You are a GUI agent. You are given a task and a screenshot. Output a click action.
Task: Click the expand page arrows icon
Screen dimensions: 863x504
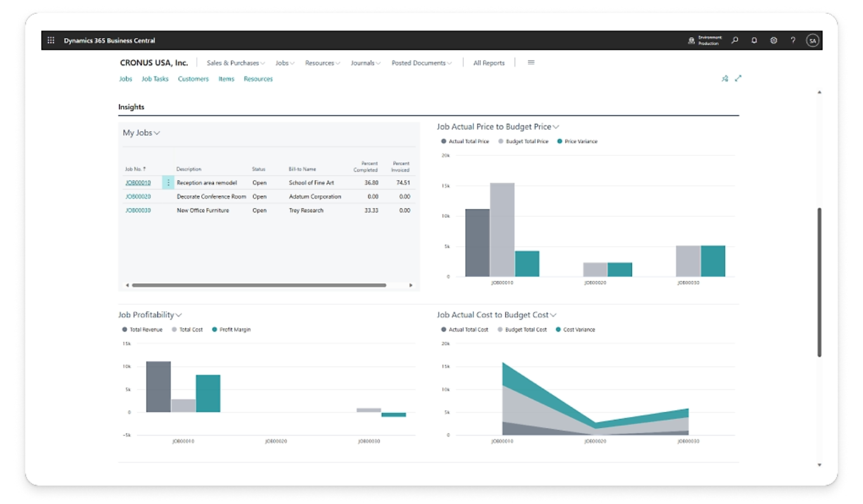coord(738,79)
